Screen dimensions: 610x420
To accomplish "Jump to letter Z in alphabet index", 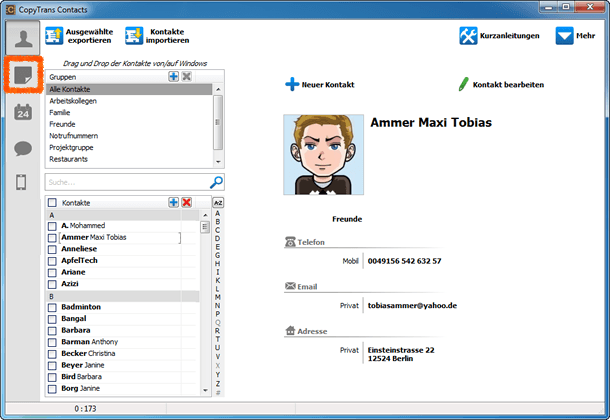I will click(217, 383).
